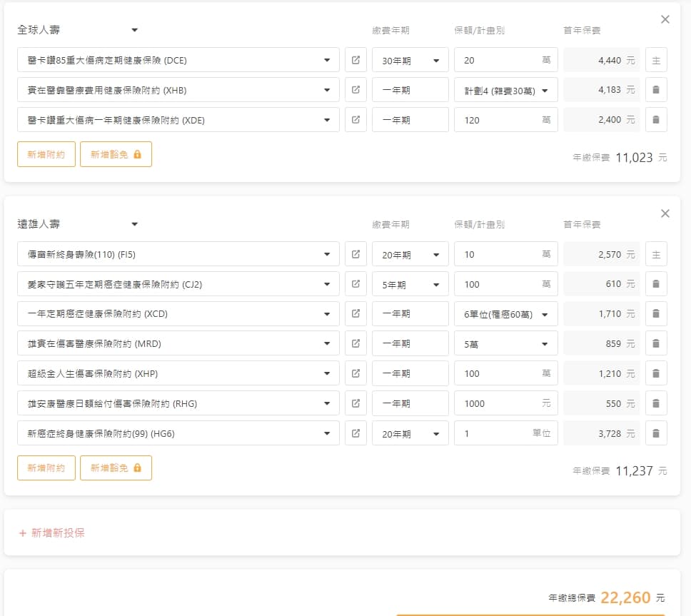Open the 30年期 payment term dropdown
The height and width of the screenshot is (616, 691).
[410, 61]
